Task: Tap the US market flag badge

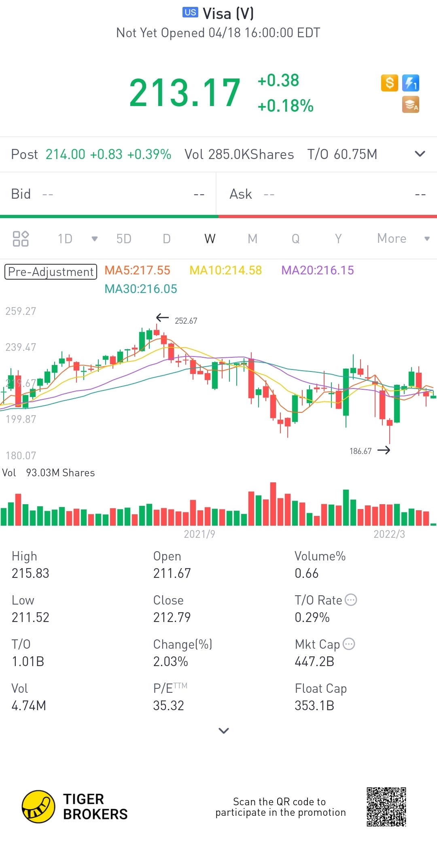Action: point(190,13)
